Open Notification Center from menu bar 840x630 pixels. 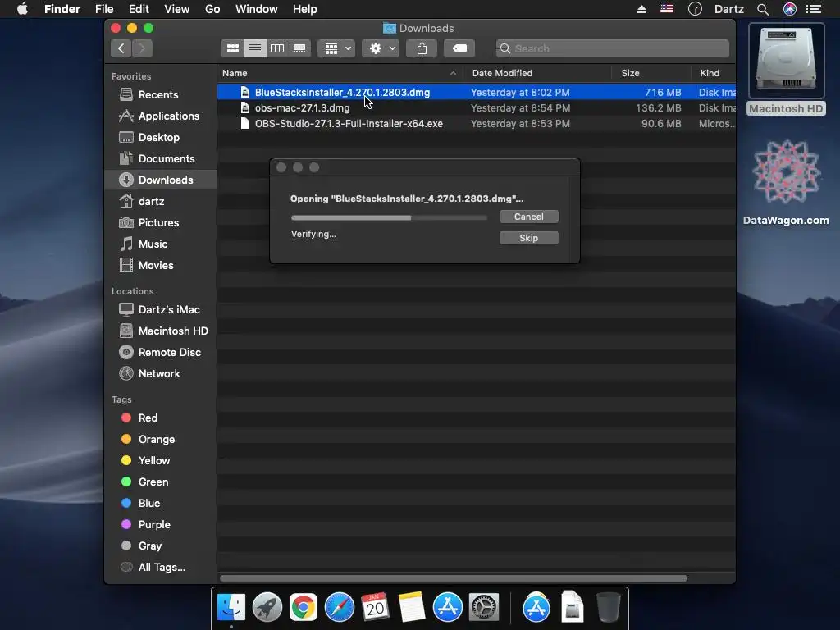tap(814, 9)
